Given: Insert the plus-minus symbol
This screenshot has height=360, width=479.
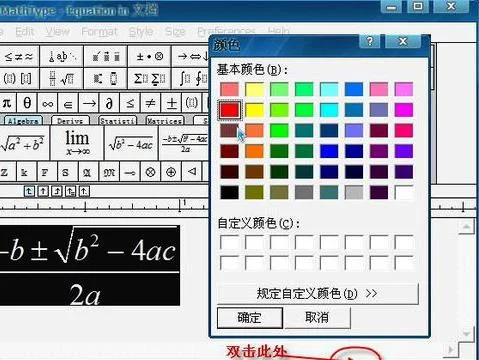Looking at the screenshot, I should click(171, 104).
